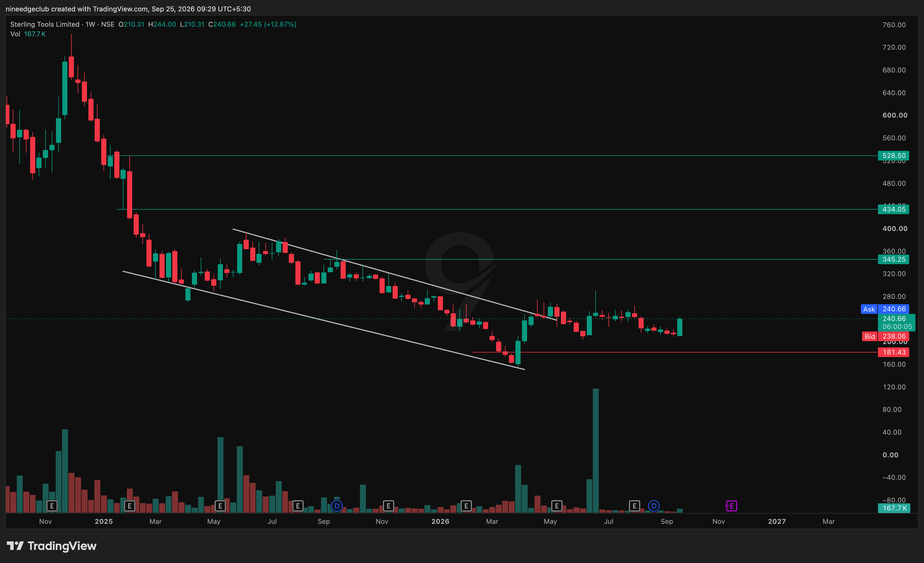Screen dimensions: 924x563
Task: Click the current price label with countdown 06:00:05
Action: point(897,322)
